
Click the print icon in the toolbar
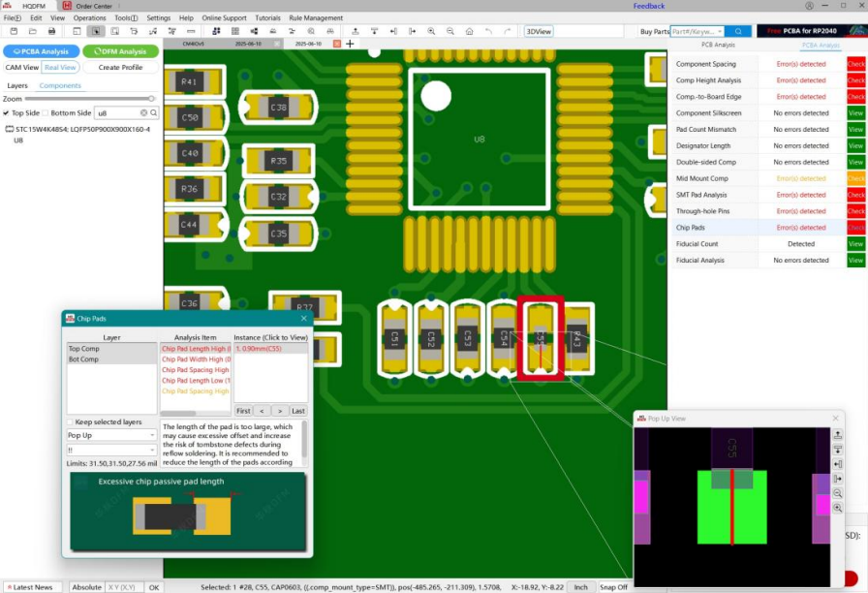pyautogui.click(x=51, y=31)
